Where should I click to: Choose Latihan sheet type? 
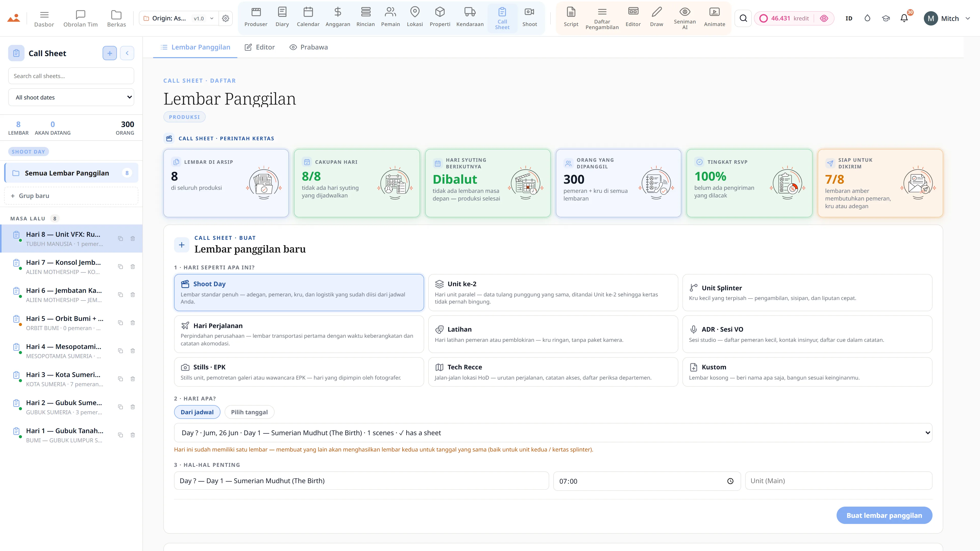click(553, 334)
